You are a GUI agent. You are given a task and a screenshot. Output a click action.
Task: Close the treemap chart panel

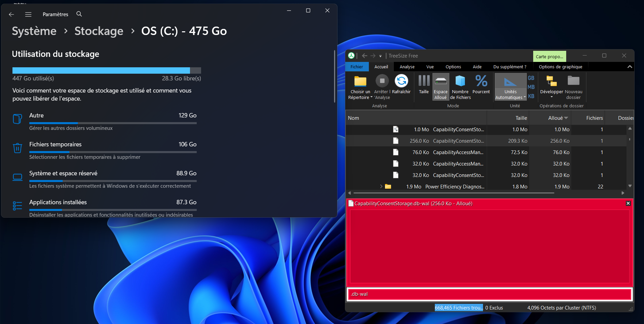[628, 203]
